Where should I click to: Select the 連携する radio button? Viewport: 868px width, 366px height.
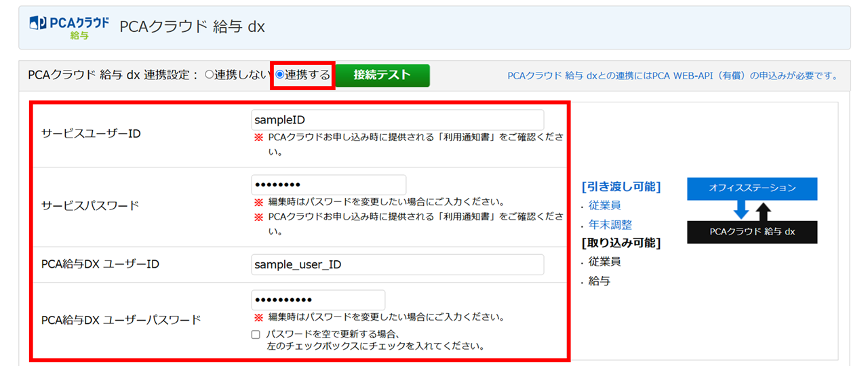point(280,75)
